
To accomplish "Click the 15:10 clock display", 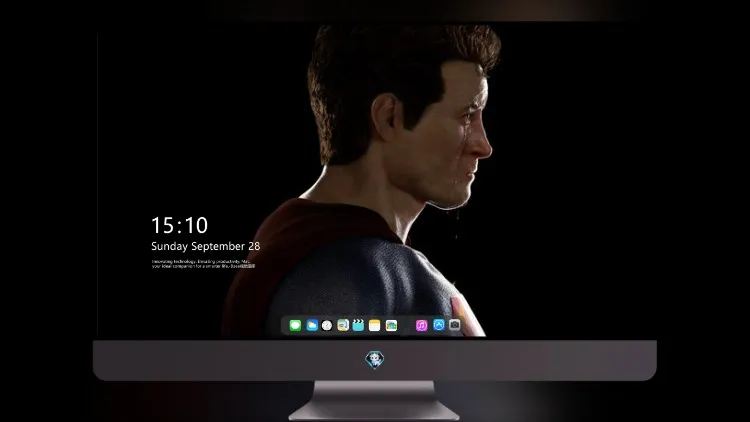I will pos(179,225).
